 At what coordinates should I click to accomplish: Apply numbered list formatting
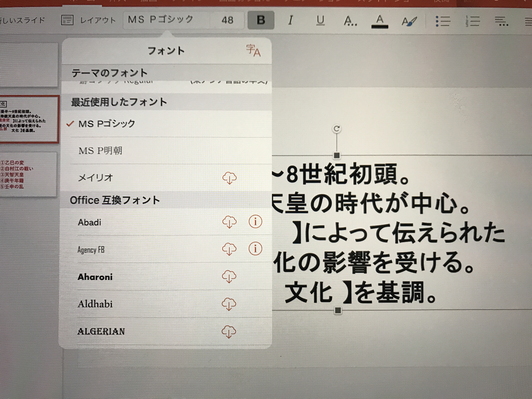[x=473, y=21]
